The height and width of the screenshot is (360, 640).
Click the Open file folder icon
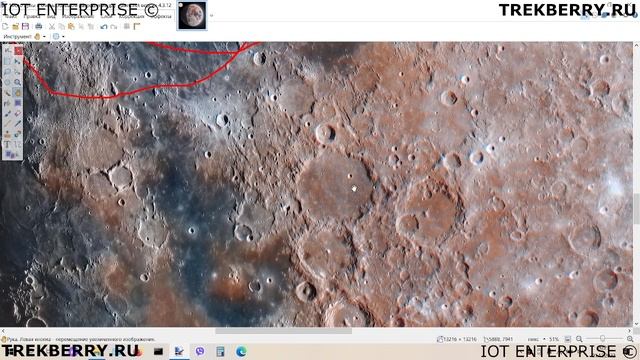(x=16, y=27)
